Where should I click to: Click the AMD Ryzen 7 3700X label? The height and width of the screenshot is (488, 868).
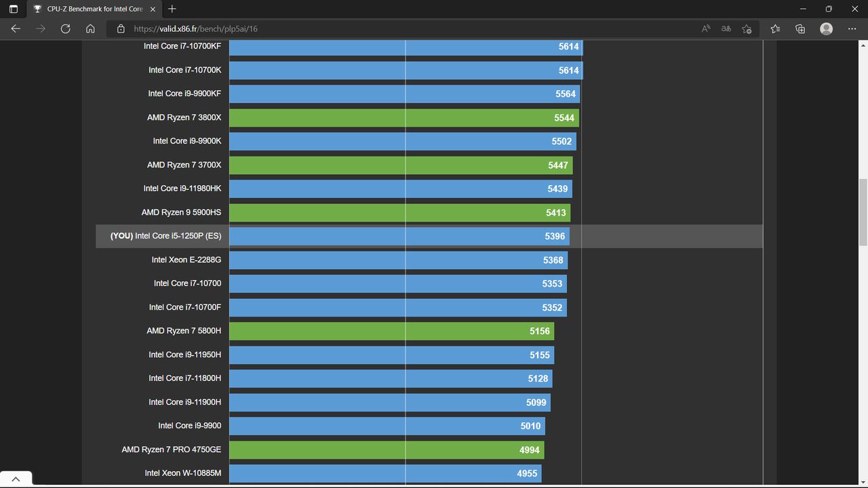[x=184, y=165]
